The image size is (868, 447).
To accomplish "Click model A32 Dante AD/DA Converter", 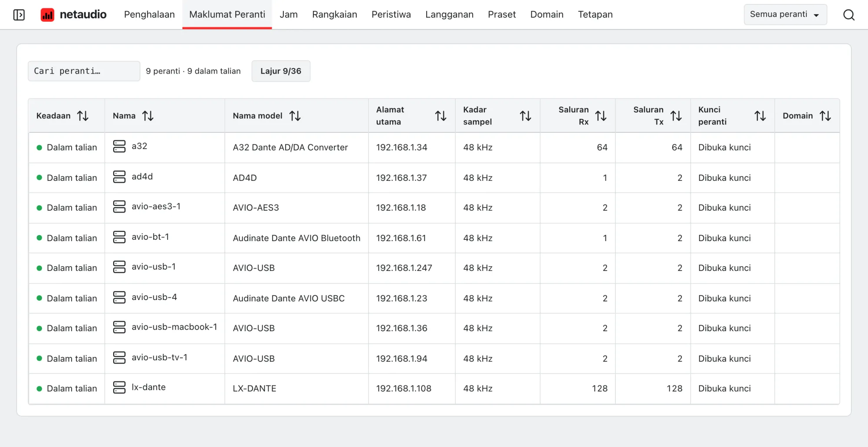I will [290, 147].
